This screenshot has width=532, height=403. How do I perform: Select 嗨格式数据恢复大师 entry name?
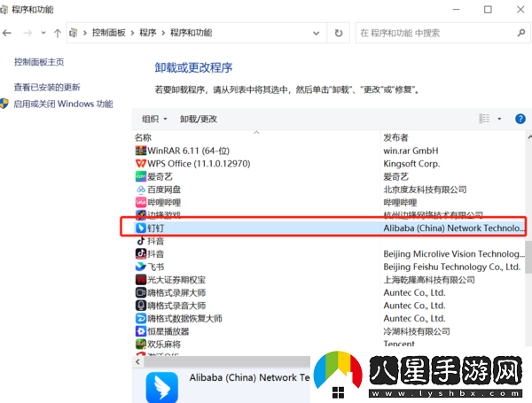185,318
